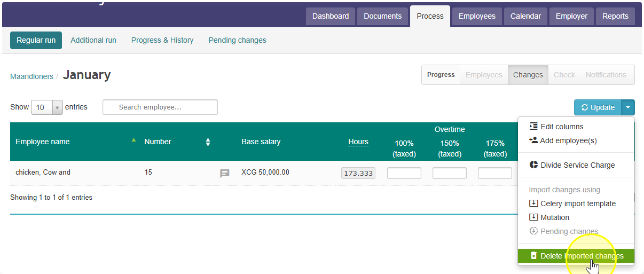Select the Check step
This screenshot has width=644, height=274.
click(x=564, y=75)
